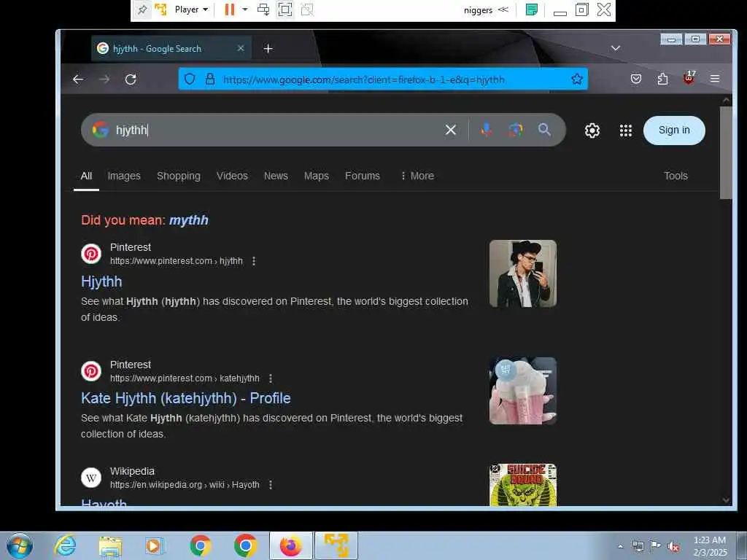Save page to Pocket
This screenshot has height=560, width=747.
(x=636, y=79)
